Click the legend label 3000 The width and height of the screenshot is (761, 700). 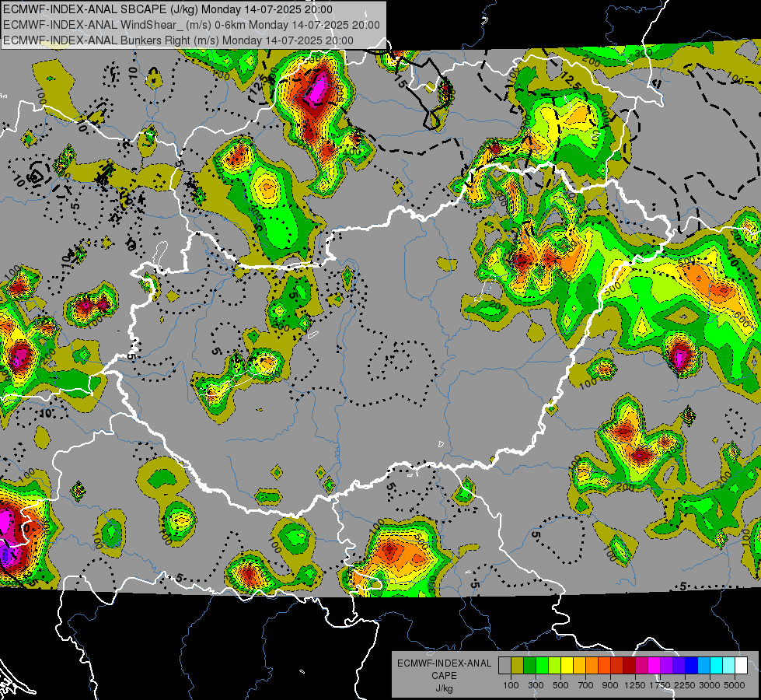709,685
